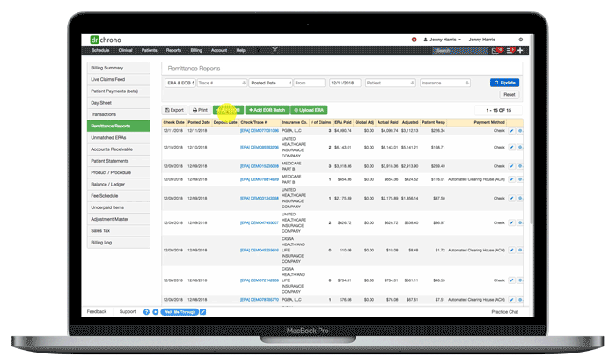The height and width of the screenshot is (364, 616).
Task: Open the Help menu
Action: (x=241, y=50)
